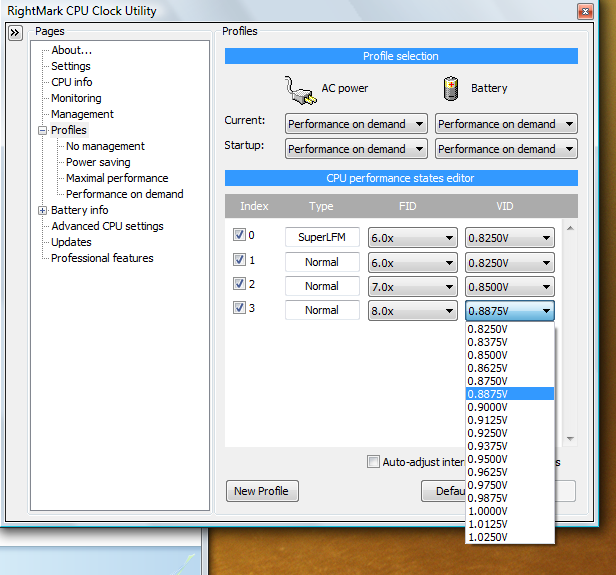The image size is (616, 575).
Task: Choose 1.0125V from the VID list
Action: click(x=510, y=524)
